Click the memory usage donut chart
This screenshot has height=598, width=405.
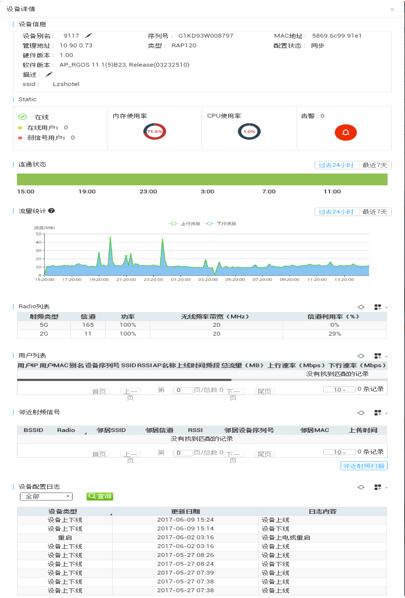[x=154, y=132]
